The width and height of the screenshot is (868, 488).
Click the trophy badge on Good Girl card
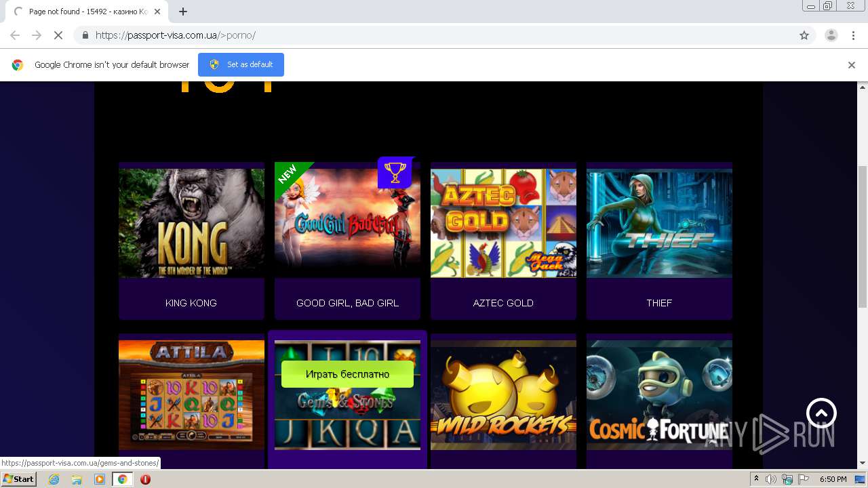(x=395, y=173)
